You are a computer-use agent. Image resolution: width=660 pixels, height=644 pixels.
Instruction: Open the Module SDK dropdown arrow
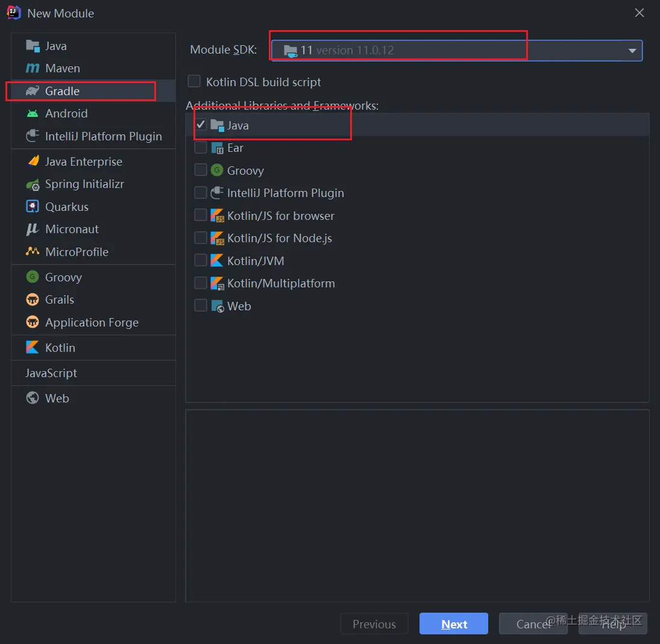632,51
